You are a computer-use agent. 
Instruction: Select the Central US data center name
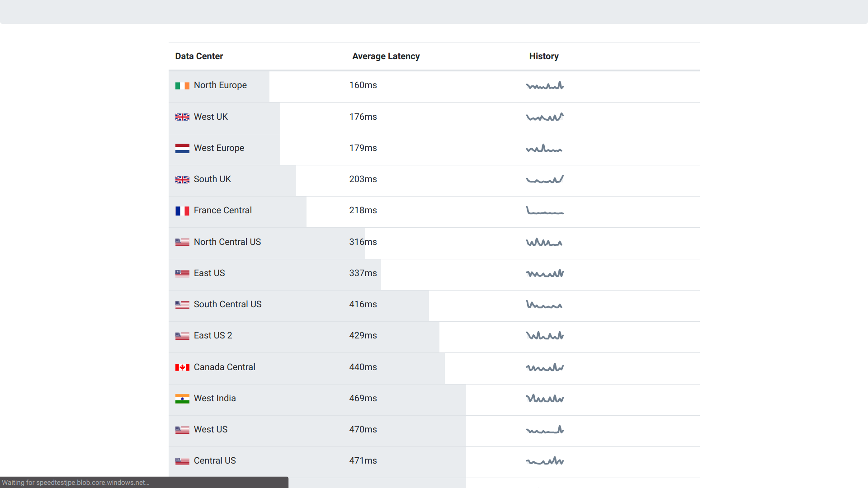215,460
